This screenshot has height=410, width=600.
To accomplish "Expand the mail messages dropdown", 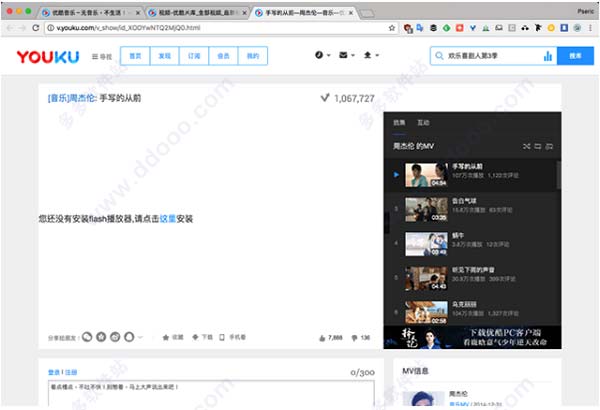I will 347,55.
